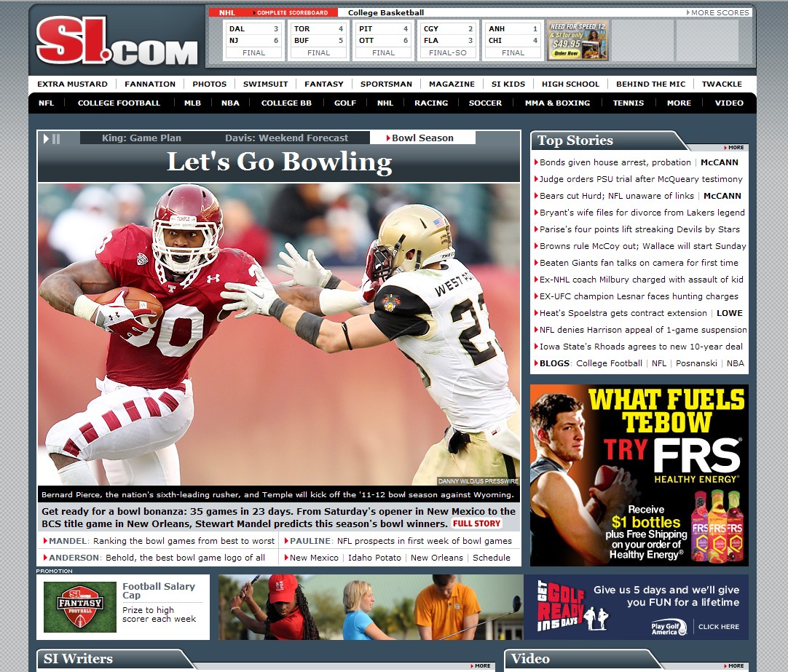Open the Idaho Potato bowl link
The height and width of the screenshot is (672, 788).
374,558
